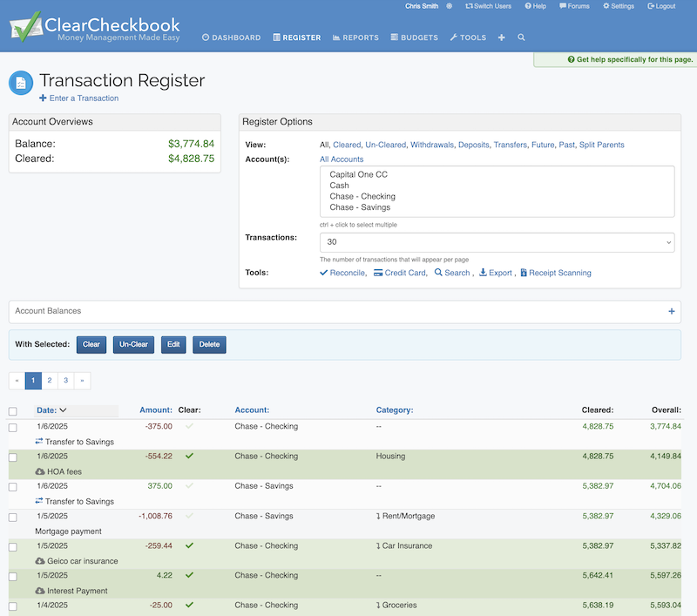Expand the Account Balances section
The width and height of the screenshot is (697, 616).
[671, 311]
